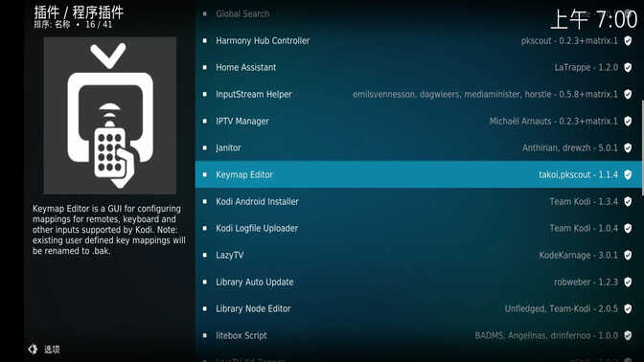Click the bullet icon beside LazyTV
This screenshot has height=362, width=644.
[x=204, y=256]
